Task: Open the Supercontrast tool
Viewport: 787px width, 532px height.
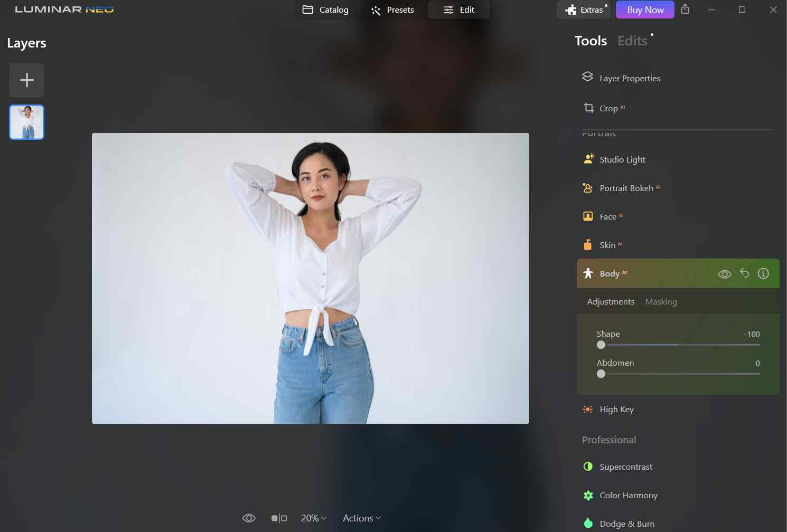Action: 625,467
